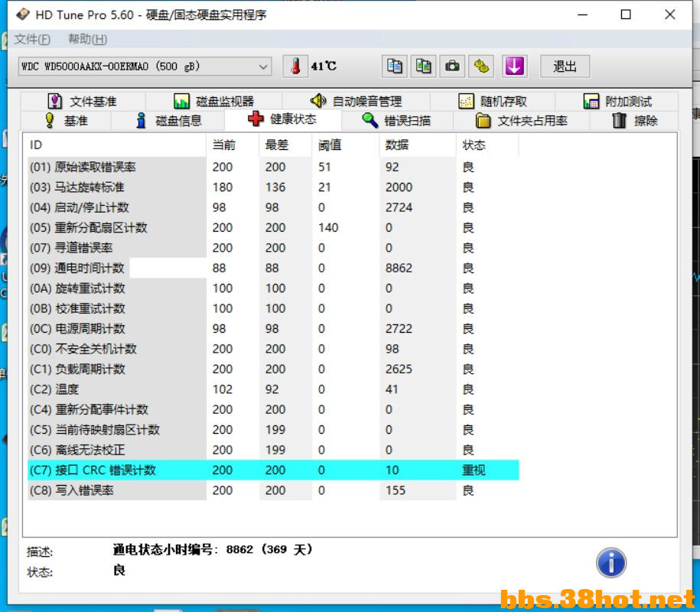Click the 41℃ temperature reading

pyautogui.click(x=324, y=67)
